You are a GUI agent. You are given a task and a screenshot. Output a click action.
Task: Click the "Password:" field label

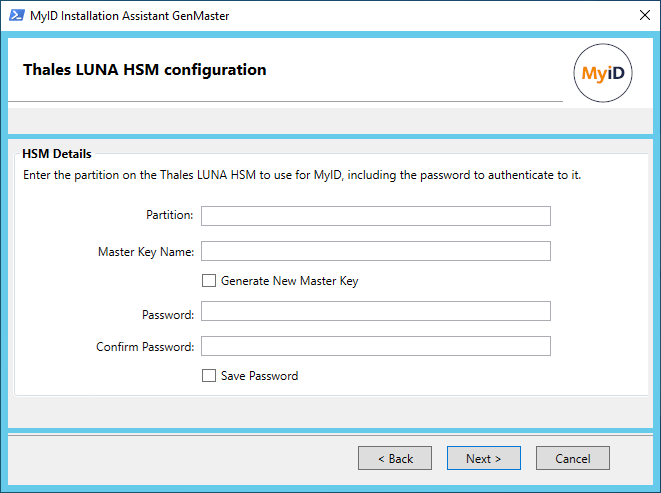coord(168,315)
